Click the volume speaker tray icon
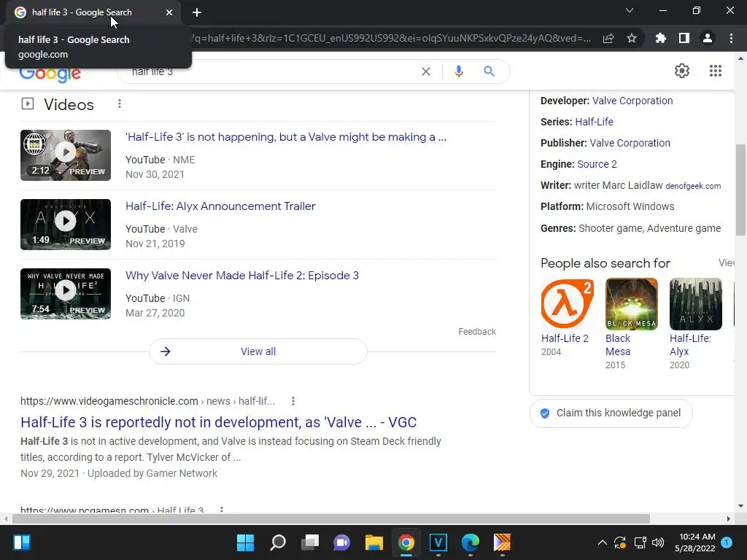 (658, 542)
